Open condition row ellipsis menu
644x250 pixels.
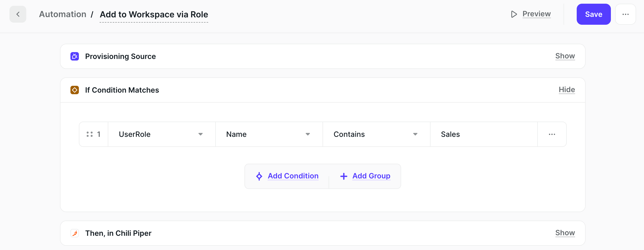tap(552, 134)
